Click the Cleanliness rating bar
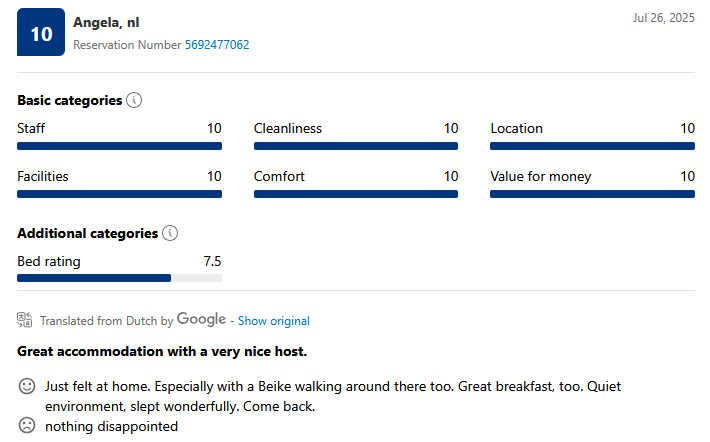The height and width of the screenshot is (442, 710). (x=356, y=146)
